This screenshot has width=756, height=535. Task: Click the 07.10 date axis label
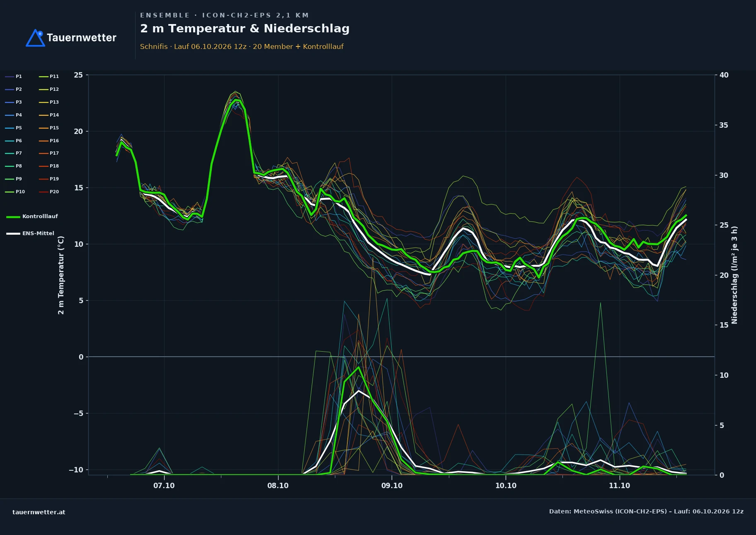point(164,486)
